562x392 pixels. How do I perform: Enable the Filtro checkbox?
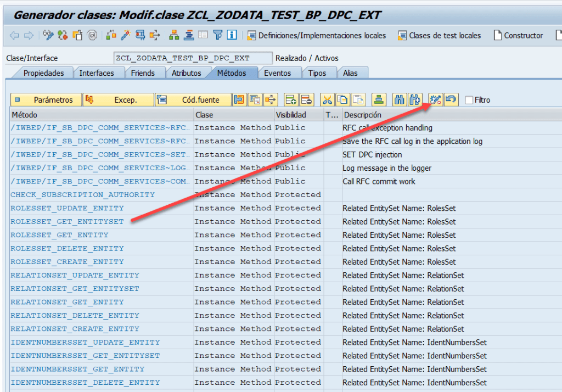click(x=469, y=100)
